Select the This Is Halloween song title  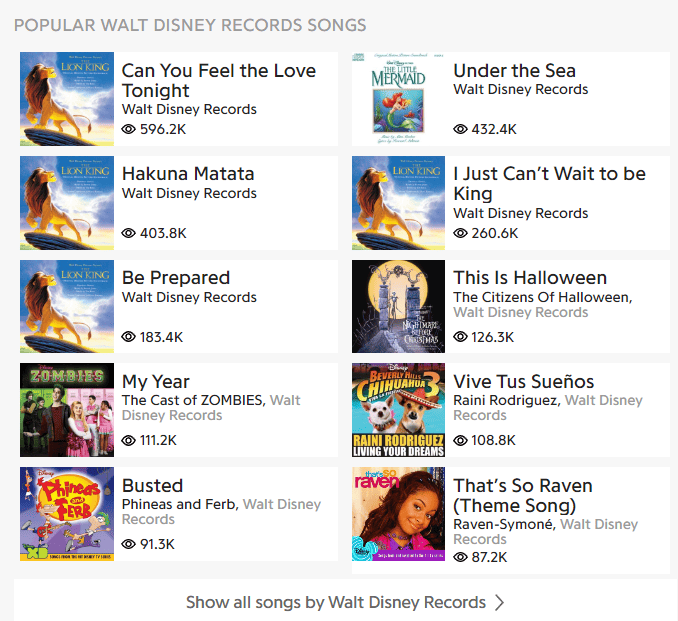coord(530,278)
